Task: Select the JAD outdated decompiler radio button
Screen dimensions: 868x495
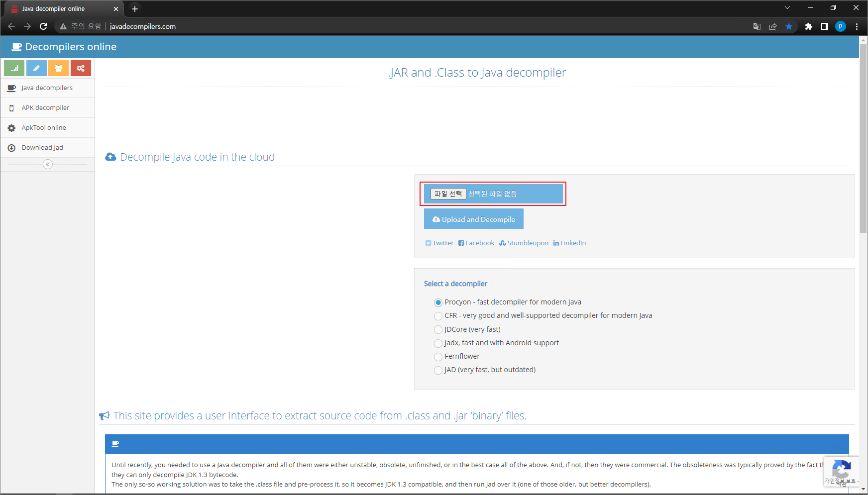Action: pos(438,370)
